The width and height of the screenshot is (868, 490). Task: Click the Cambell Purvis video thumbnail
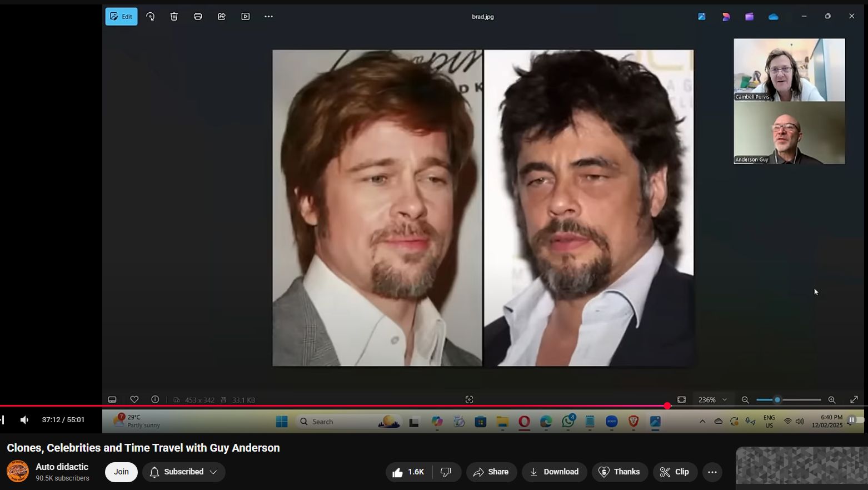click(x=789, y=70)
